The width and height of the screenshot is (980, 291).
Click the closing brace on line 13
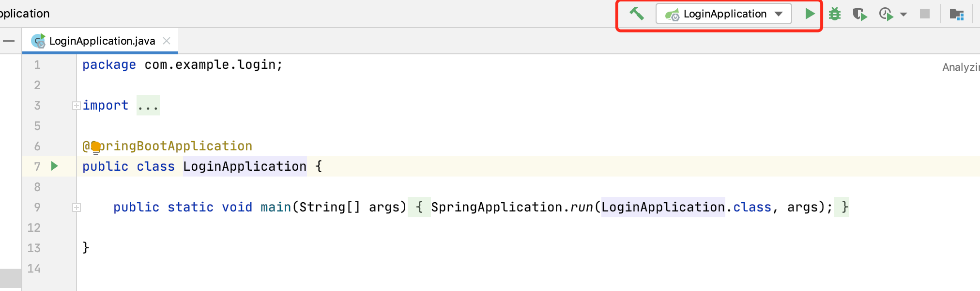pos(86,247)
